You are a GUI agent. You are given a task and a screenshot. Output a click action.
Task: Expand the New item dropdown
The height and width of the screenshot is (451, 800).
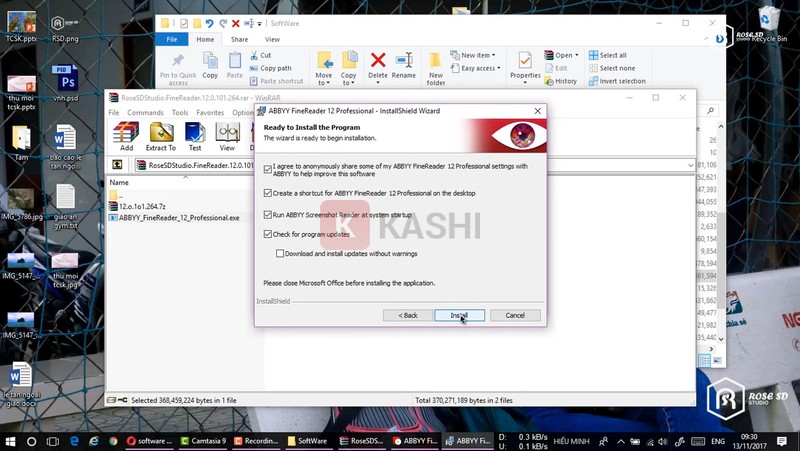point(477,55)
